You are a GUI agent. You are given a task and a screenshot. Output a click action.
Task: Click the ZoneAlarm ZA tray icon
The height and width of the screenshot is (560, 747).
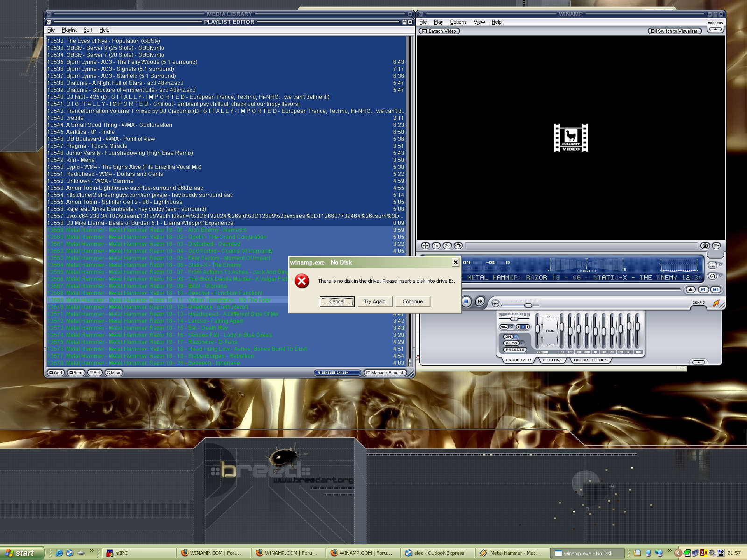point(704,553)
